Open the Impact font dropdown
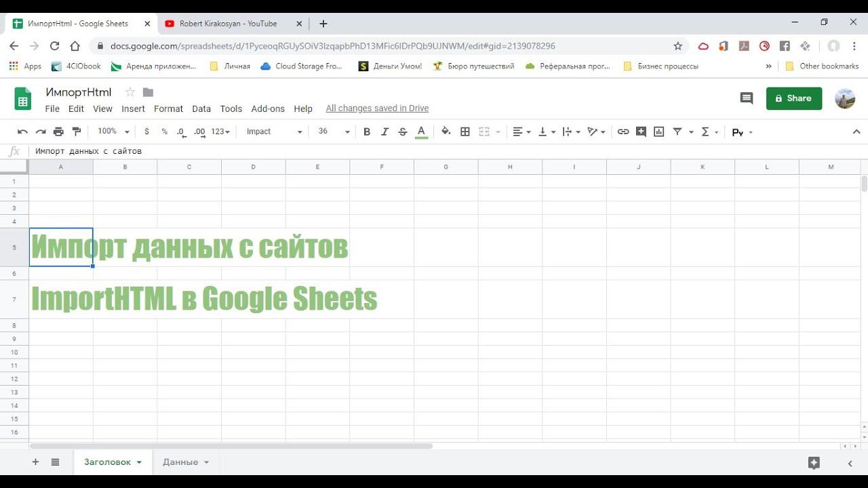Image resolution: width=868 pixels, height=488 pixels. pos(275,131)
